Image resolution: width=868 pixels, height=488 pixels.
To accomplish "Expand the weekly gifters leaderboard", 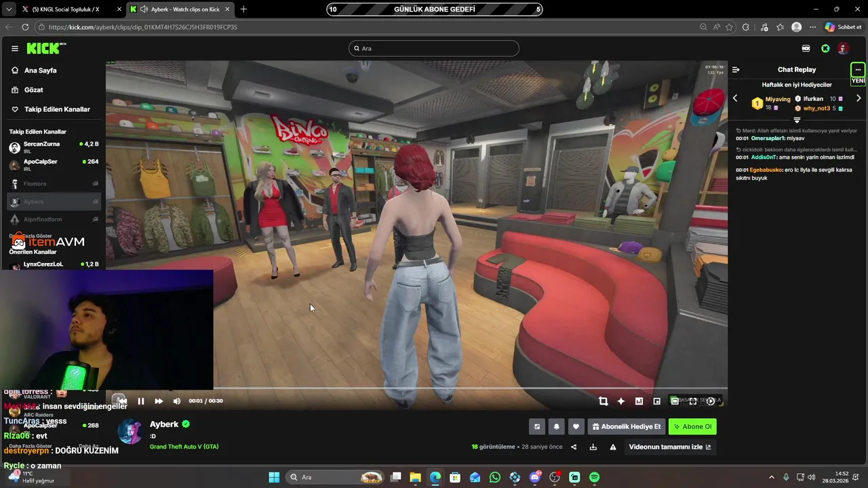I will coord(797,119).
